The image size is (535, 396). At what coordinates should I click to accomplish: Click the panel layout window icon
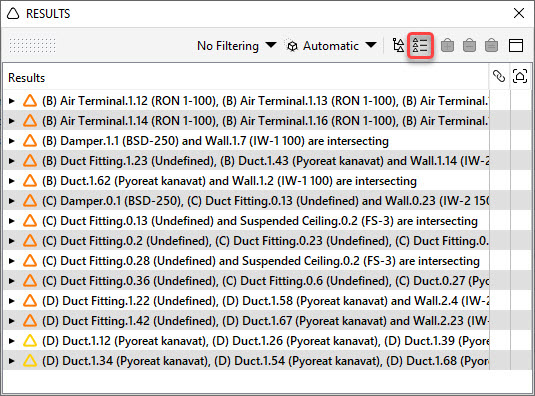(516, 45)
